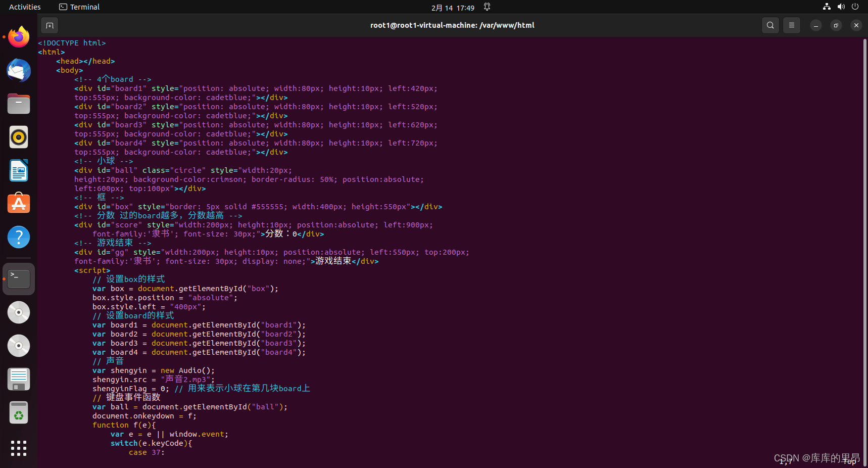The width and height of the screenshot is (868, 468).
Task: Click the 'var board4' declaration line
Action: point(199,352)
